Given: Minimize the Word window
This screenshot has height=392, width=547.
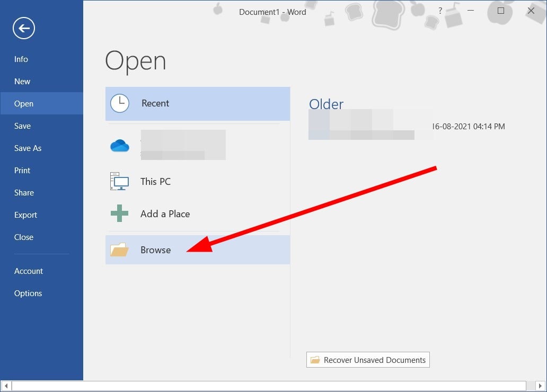Looking at the screenshot, I should point(471,11).
